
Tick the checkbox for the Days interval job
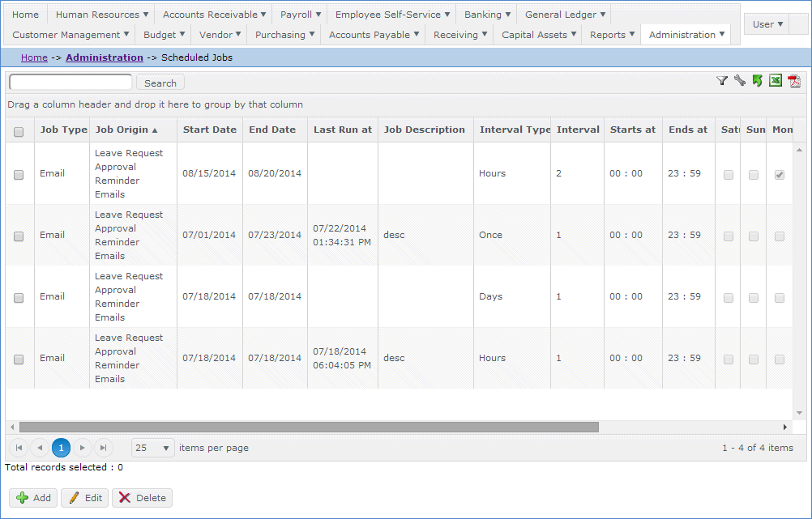coord(19,298)
